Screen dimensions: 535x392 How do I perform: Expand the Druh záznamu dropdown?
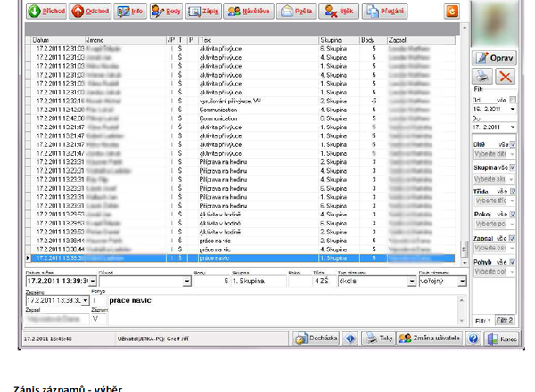(x=462, y=282)
